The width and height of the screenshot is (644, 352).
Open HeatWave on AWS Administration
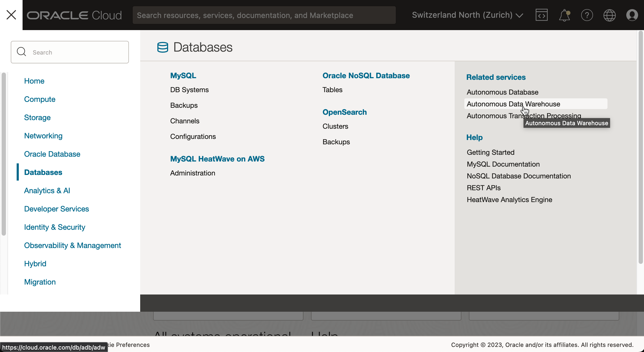tap(193, 173)
